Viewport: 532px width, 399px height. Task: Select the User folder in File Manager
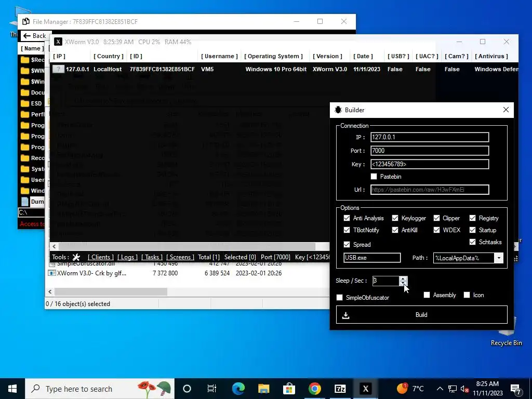33,180
